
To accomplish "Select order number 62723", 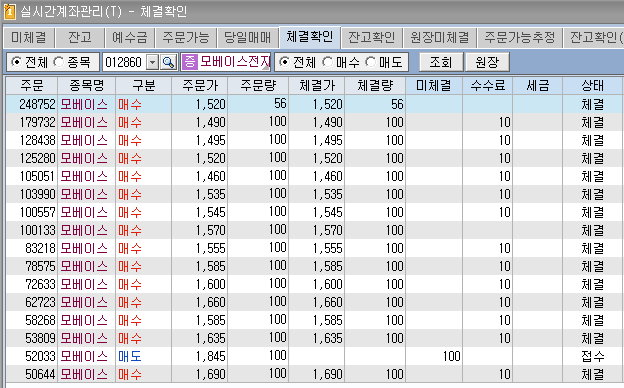I will [x=40, y=302].
